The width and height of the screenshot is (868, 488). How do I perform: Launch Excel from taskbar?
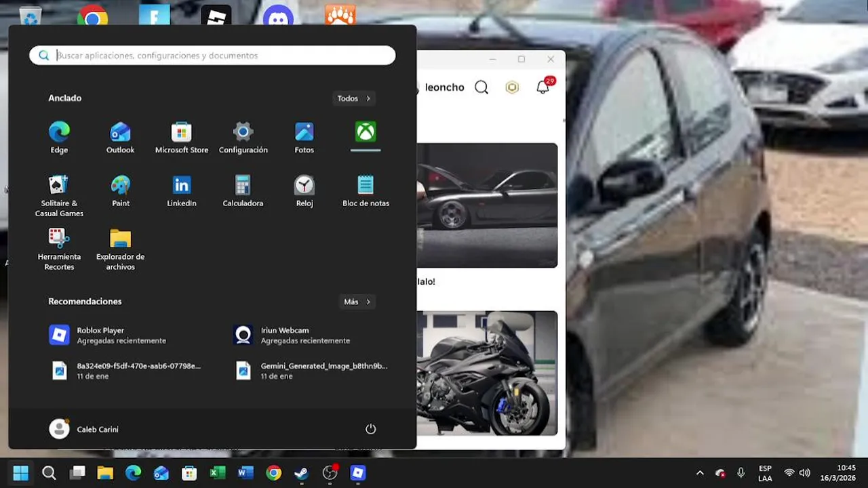click(218, 472)
